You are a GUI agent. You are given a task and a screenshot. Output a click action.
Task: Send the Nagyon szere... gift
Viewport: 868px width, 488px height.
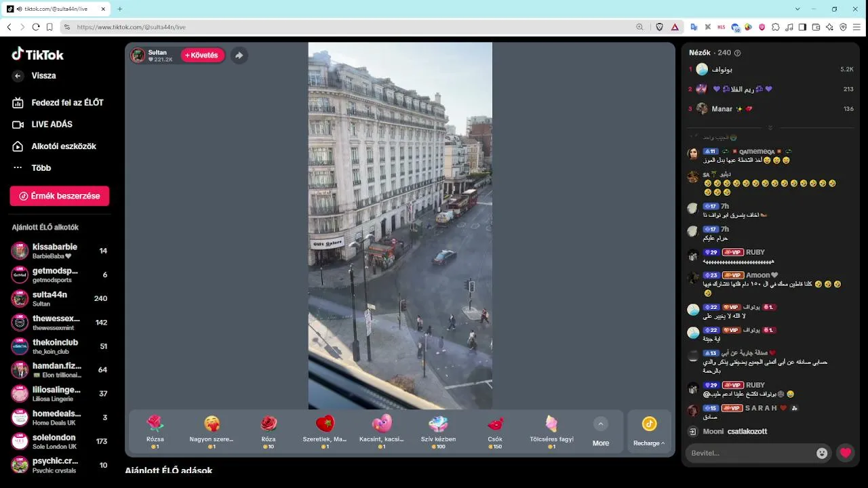pyautogui.click(x=212, y=432)
